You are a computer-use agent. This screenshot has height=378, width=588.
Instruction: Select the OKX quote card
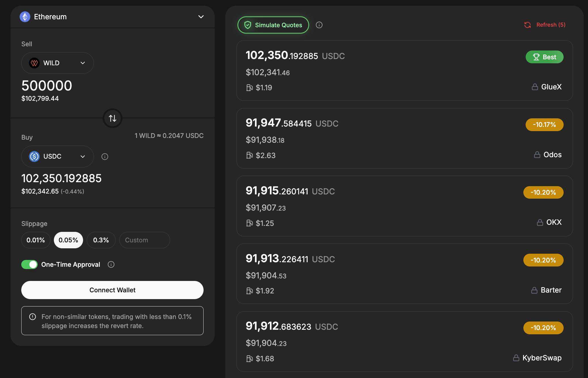404,206
